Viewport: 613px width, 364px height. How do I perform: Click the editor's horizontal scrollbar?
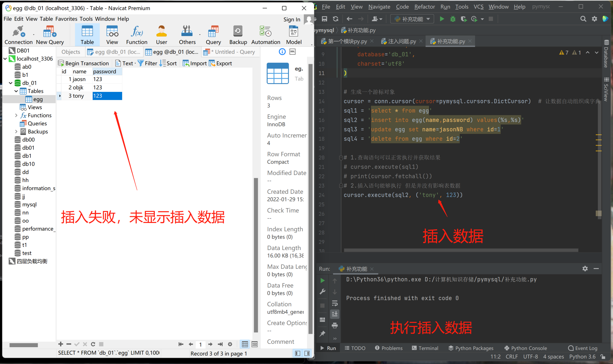[461, 250]
